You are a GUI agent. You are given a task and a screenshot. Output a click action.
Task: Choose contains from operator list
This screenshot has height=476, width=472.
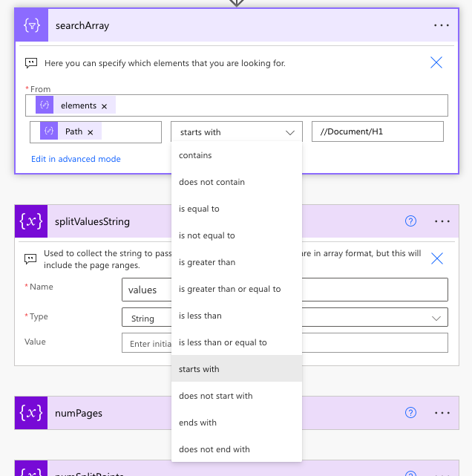(x=237, y=155)
